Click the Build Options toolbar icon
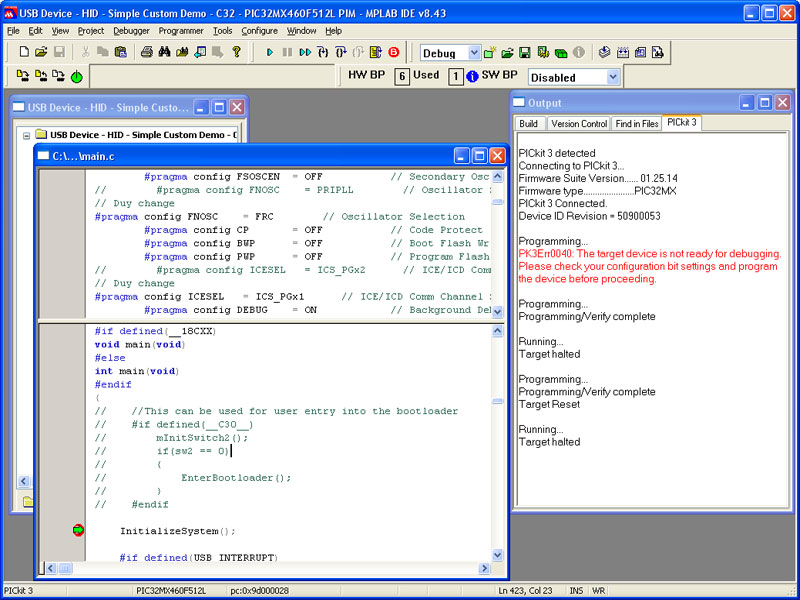This screenshot has width=800, height=600. (x=543, y=53)
